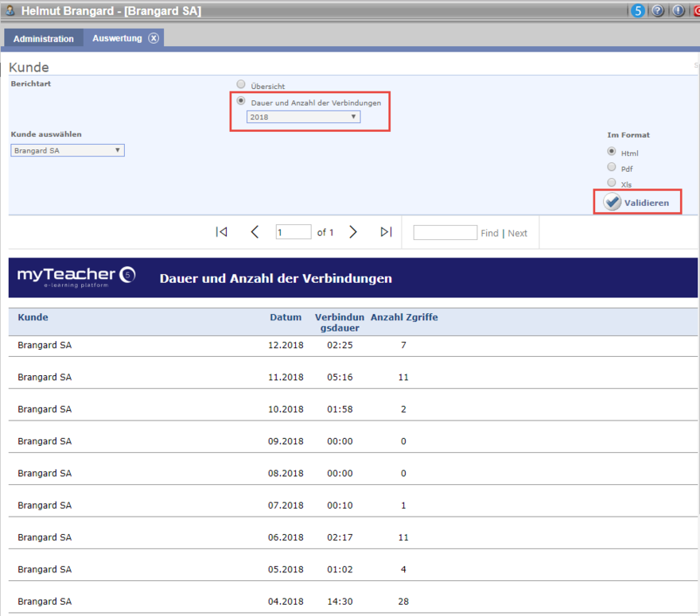Screen dimensions: 700x616
Task: Select the Übersicht radio button
Action: click(241, 84)
